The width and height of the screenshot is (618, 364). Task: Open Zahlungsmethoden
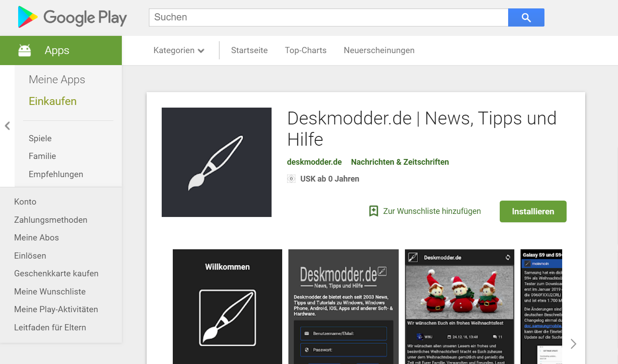pyautogui.click(x=51, y=220)
